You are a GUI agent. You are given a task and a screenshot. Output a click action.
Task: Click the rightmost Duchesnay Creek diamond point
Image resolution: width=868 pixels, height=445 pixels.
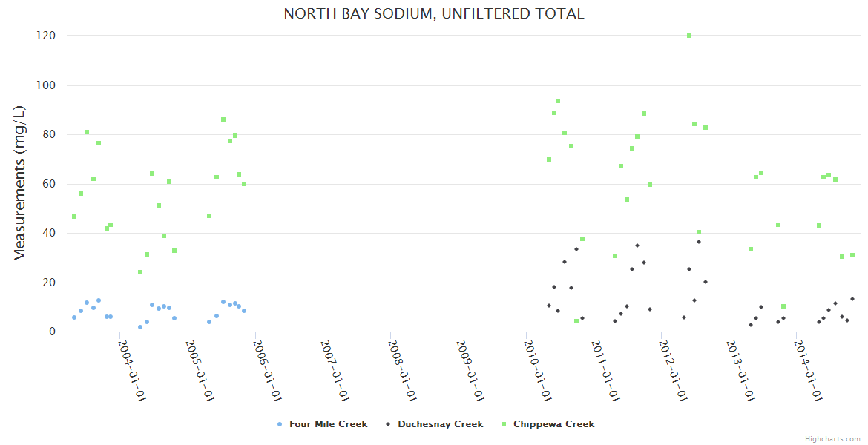click(852, 299)
